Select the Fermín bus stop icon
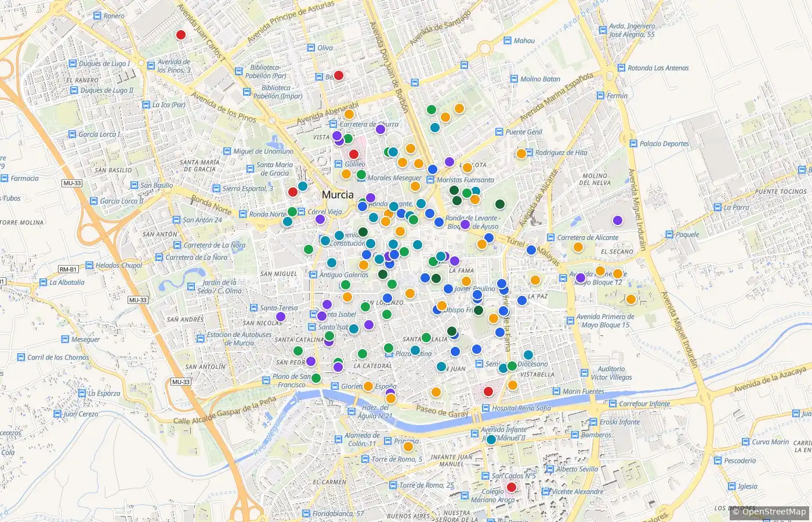Viewport: 812px width, 522px height. 600,96
